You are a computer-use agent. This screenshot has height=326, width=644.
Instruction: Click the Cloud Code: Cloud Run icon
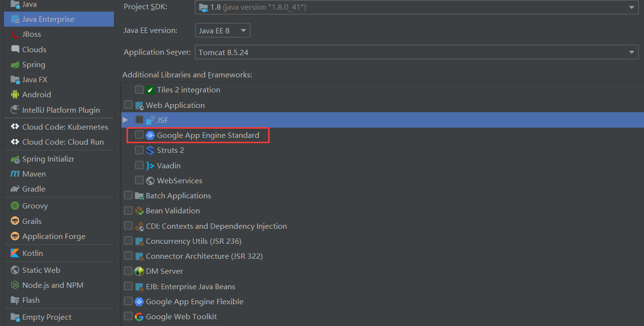click(15, 142)
